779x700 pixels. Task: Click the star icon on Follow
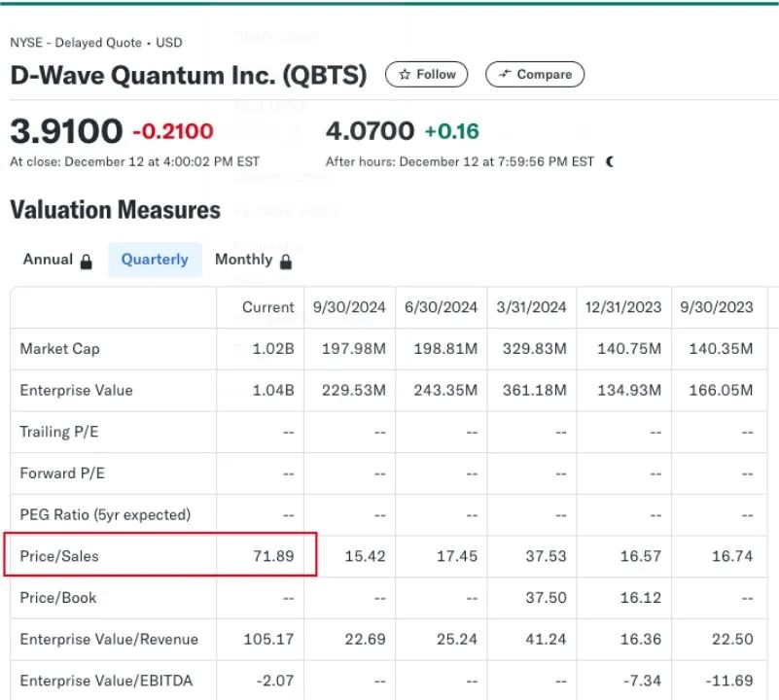405,75
